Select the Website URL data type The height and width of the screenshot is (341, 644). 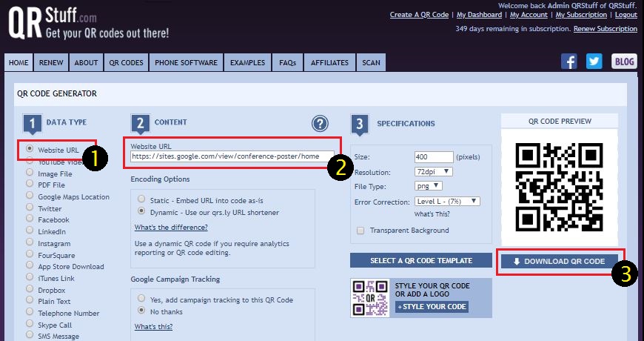click(30, 149)
